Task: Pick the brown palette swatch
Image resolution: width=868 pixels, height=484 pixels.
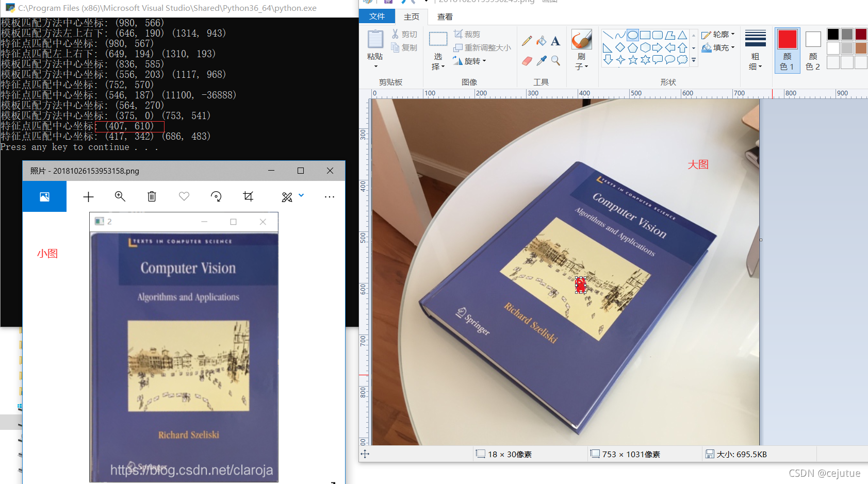Action: pyautogui.click(x=861, y=48)
